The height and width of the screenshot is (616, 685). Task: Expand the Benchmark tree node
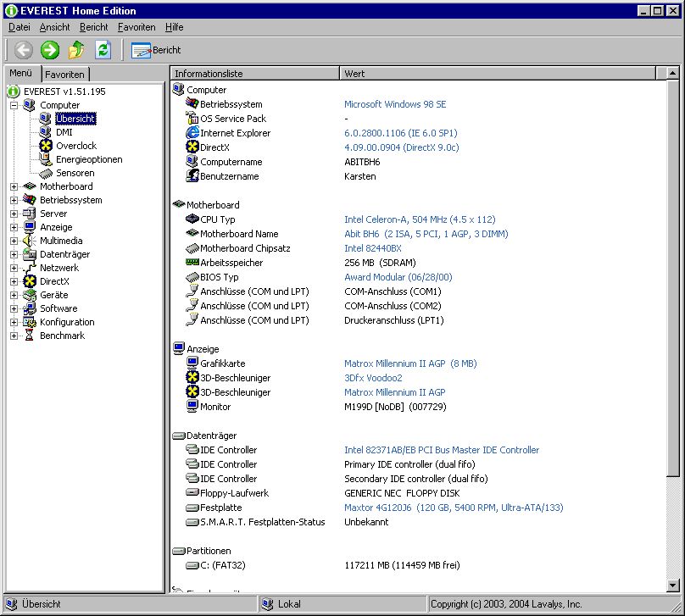coord(14,336)
